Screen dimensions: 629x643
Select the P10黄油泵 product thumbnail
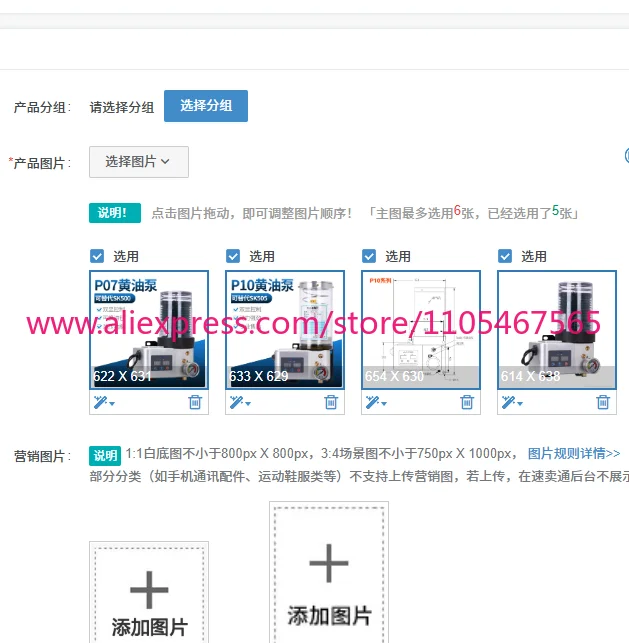click(285, 330)
